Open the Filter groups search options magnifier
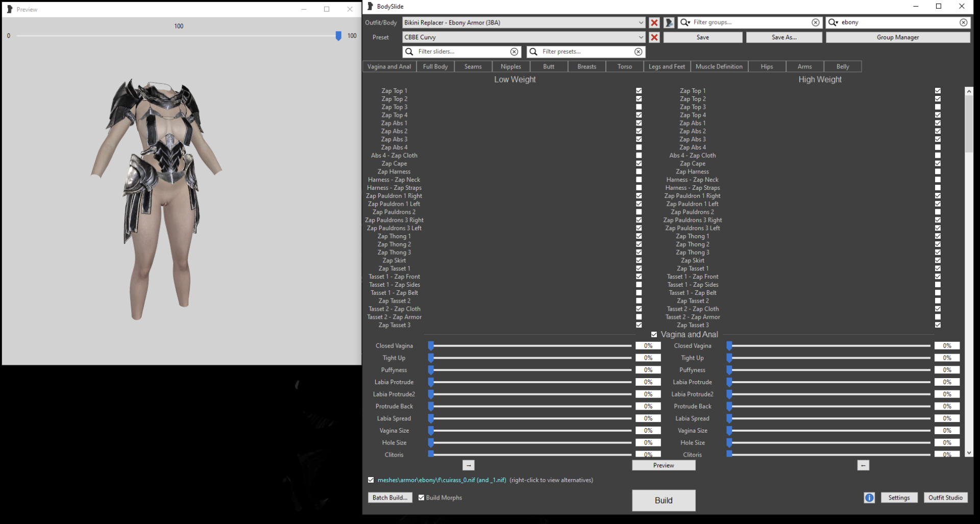This screenshot has height=524, width=980. coord(685,22)
